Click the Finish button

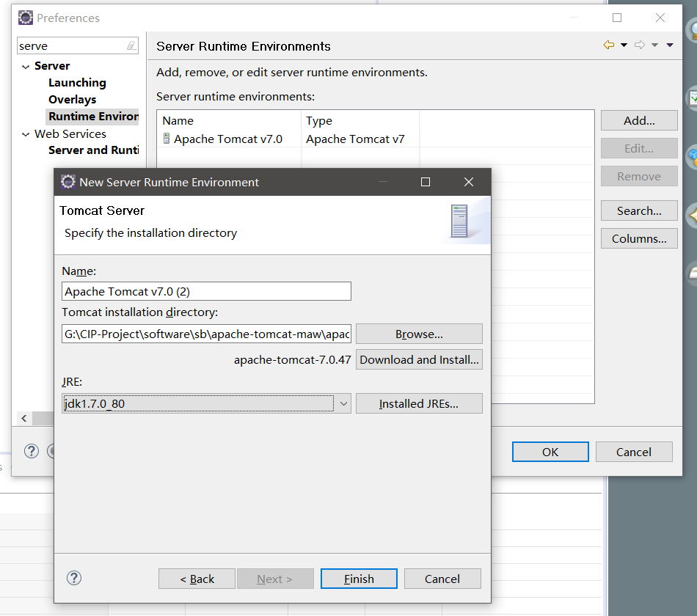tap(360, 579)
